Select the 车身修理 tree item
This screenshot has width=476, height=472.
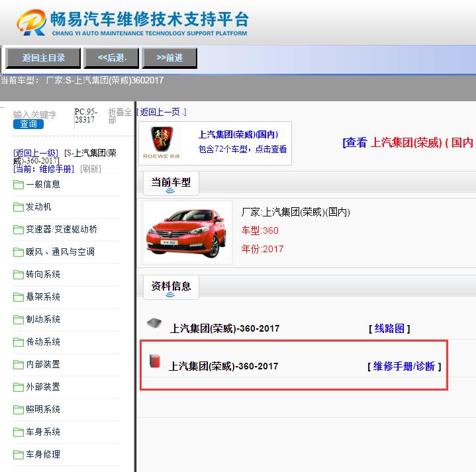tap(43, 454)
